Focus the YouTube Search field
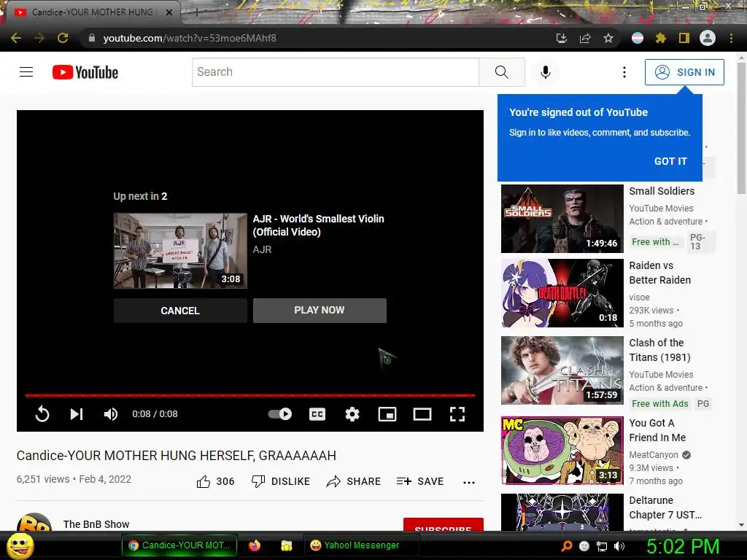Image resolution: width=747 pixels, height=560 pixels. pyautogui.click(x=336, y=72)
